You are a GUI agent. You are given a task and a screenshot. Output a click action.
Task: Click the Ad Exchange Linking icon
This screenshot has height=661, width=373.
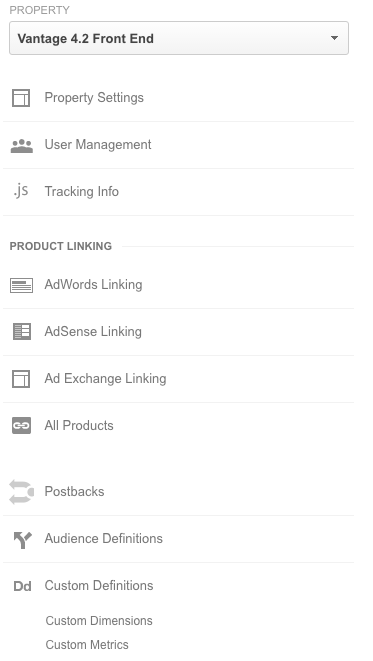[21, 379]
